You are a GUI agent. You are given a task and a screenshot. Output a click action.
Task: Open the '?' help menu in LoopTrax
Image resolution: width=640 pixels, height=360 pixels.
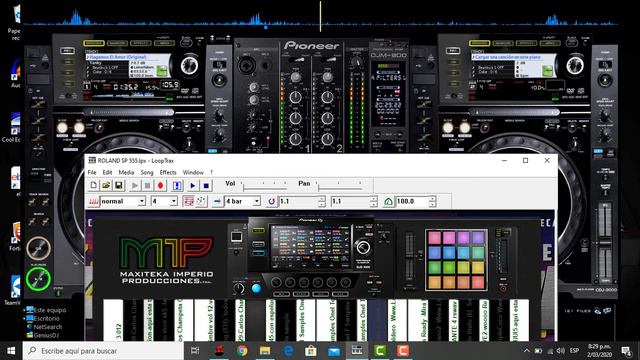pos(211,172)
